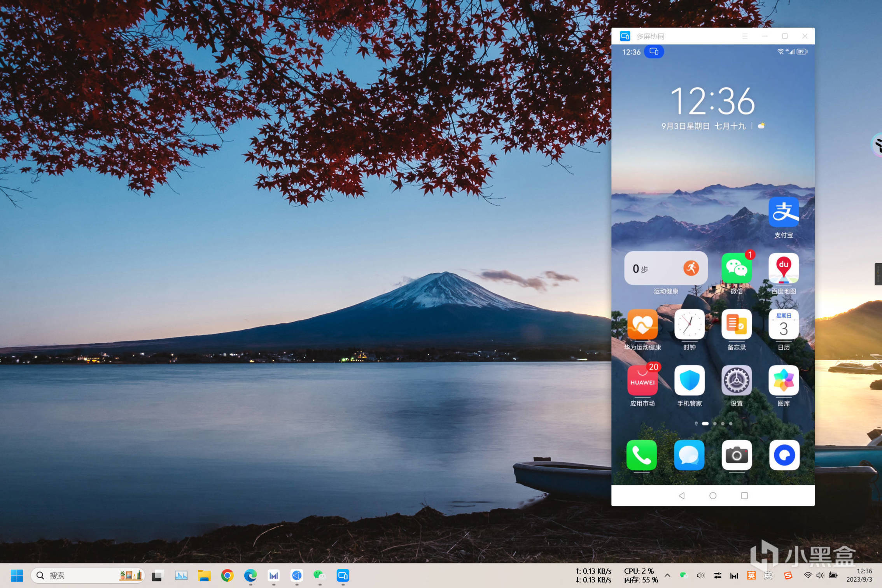Open phone Settings (设置) gear icon

(x=736, y=381)
